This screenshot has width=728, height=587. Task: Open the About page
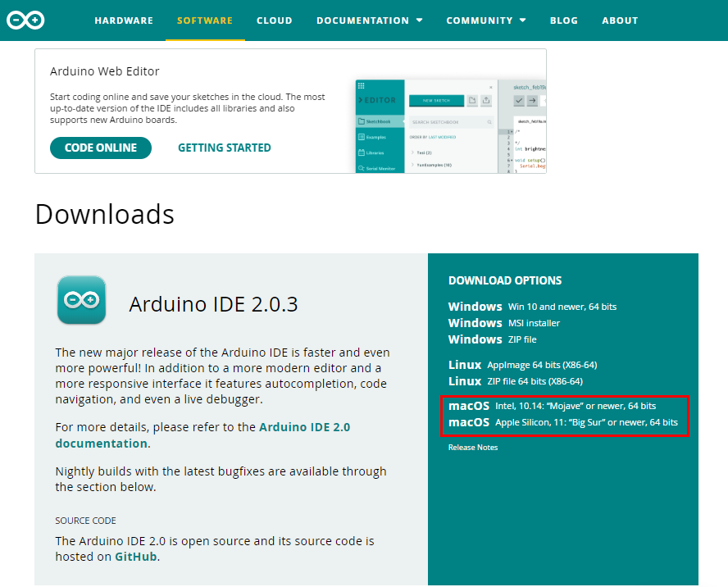(x=620, y=20)
